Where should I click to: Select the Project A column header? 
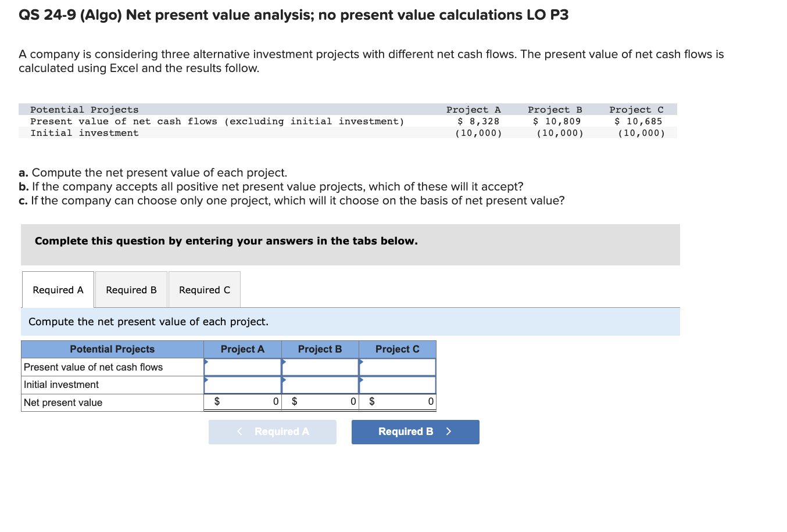click(x=242, y=349)
